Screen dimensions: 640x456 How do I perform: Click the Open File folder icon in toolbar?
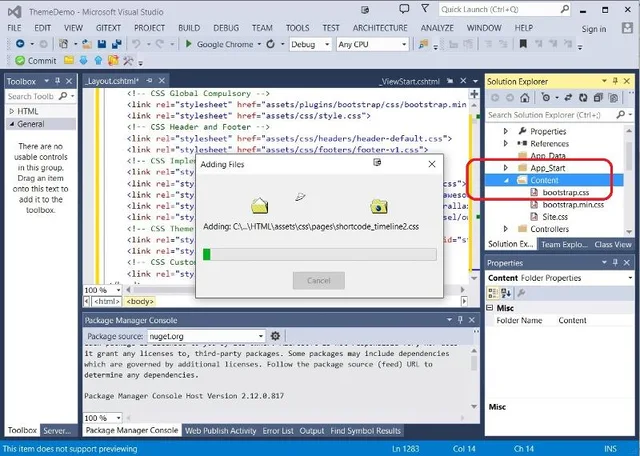tap(87, 44)
